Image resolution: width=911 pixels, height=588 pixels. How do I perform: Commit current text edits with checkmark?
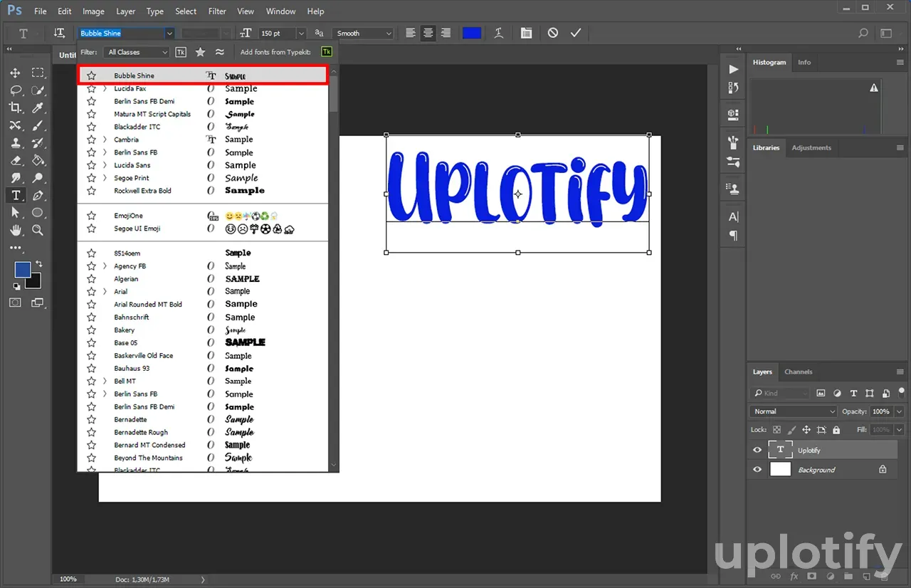(x=576, y=33)
